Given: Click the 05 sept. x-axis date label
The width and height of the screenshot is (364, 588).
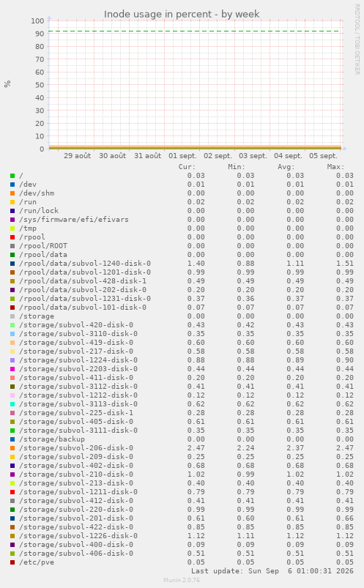Looking at the screenshot, I should pos(324,156).
